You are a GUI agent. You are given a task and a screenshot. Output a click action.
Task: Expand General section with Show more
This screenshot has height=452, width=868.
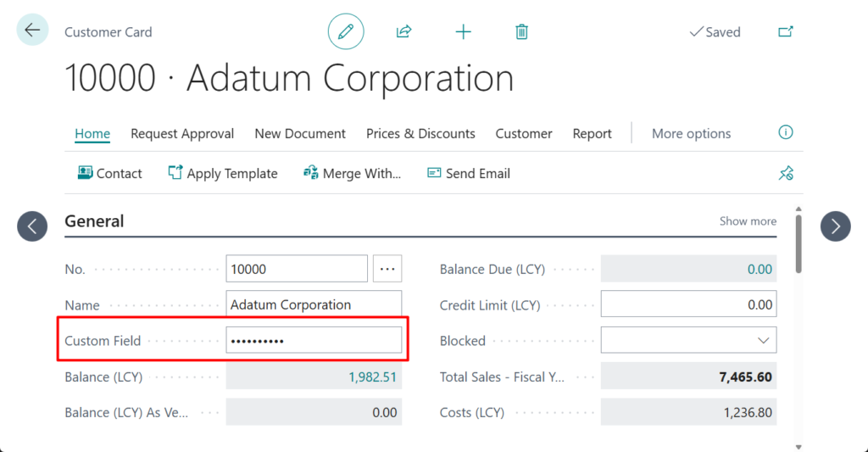(x=748, y=221)
